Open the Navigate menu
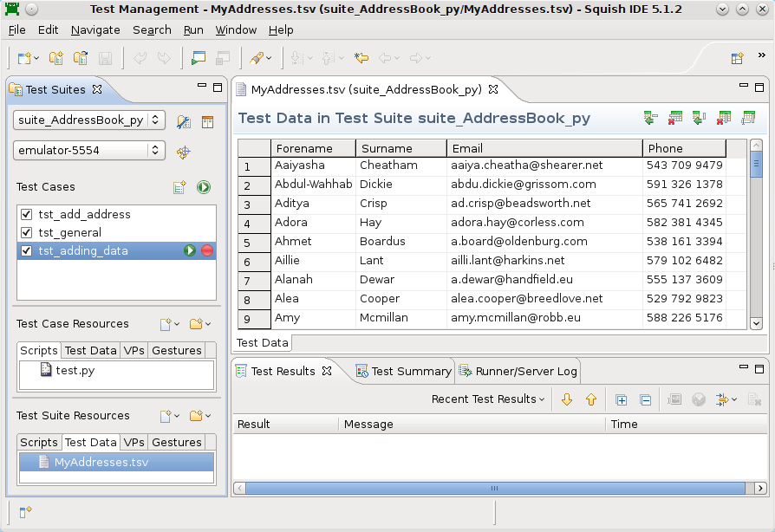 pos(95,29)
